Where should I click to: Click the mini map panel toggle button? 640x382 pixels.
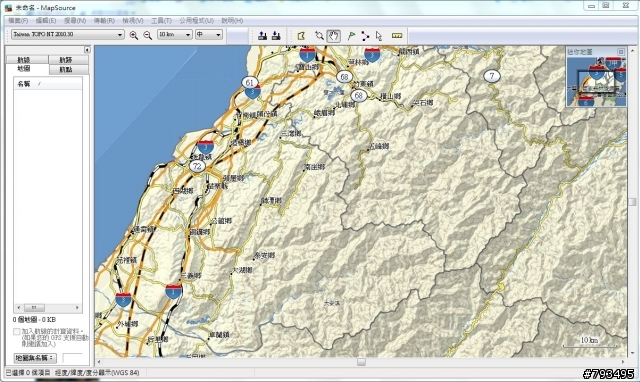pos(621,52)
